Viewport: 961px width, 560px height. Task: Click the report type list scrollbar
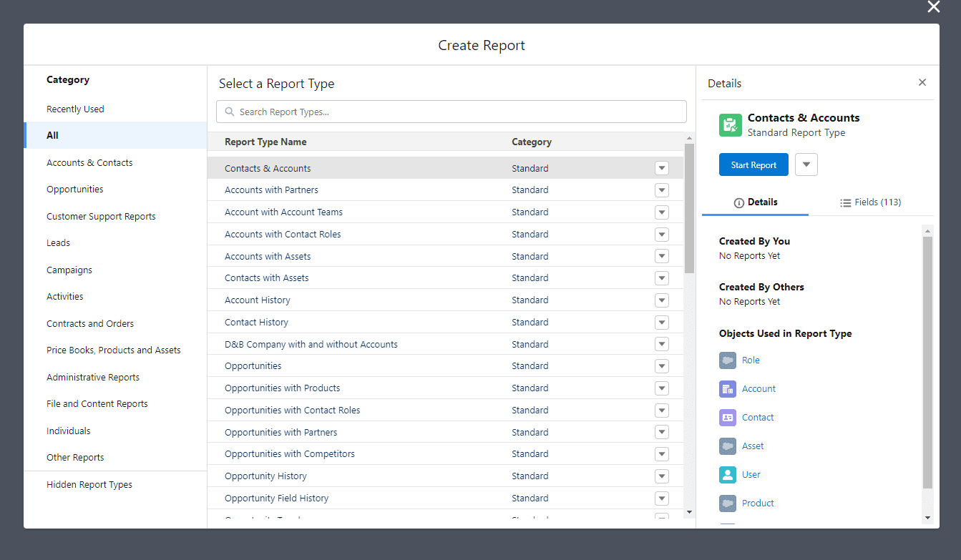click(689, 209)
